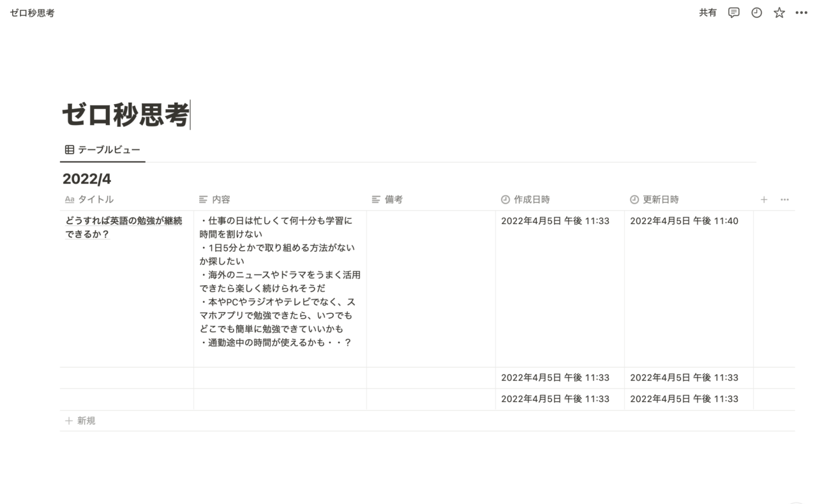Click empty 備考 cell in first row
817x504 pixels.
pos(431,289)
